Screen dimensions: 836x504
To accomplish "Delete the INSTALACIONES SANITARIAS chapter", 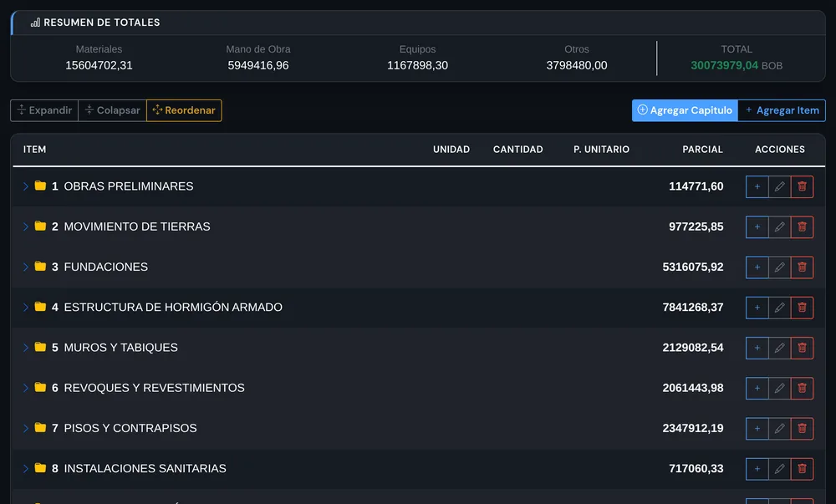I will 802,469.
